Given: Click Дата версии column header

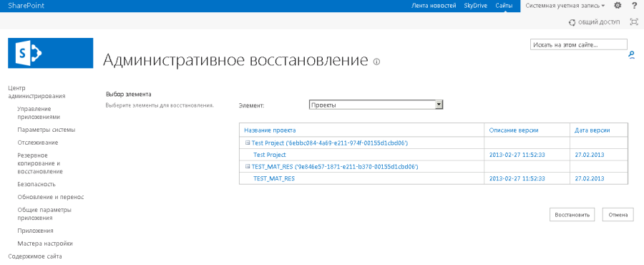Looking at the screenshot, I should [592, 130].
